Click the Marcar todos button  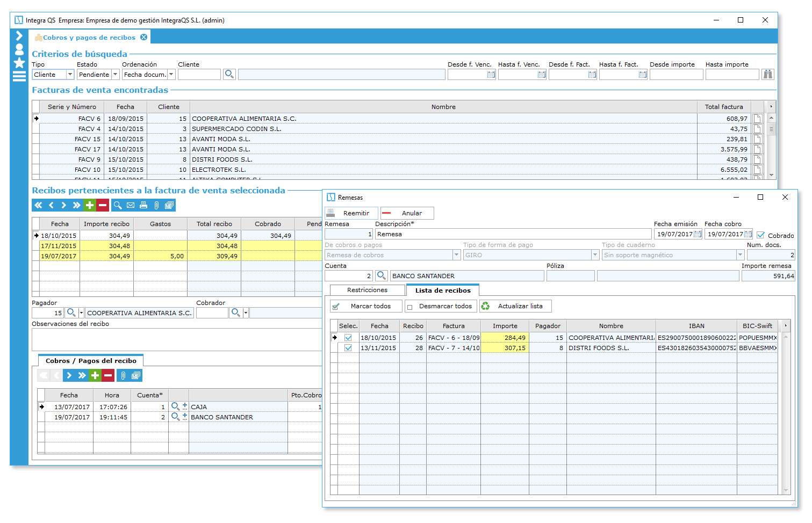coord(368,306)
